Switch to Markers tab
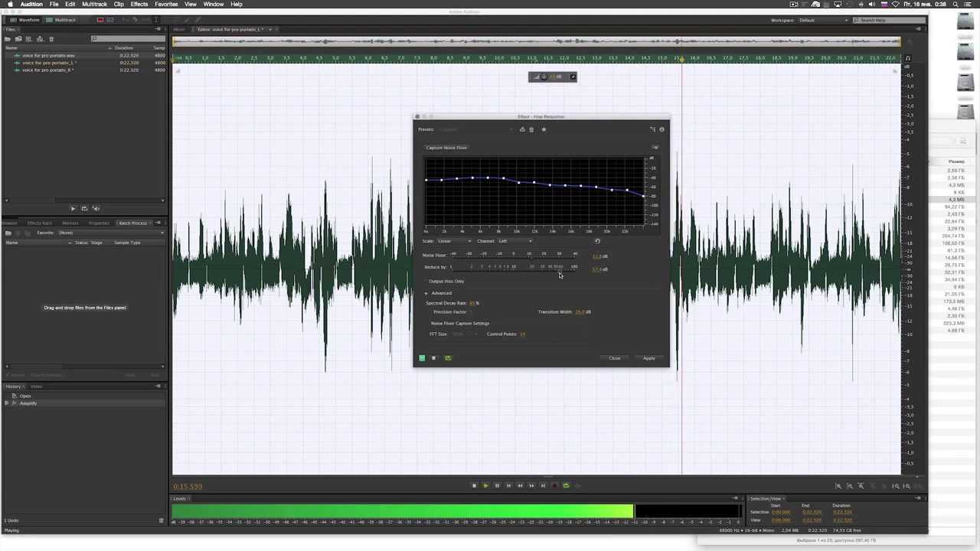Viewport: 980px width, 551px height. 70,223
